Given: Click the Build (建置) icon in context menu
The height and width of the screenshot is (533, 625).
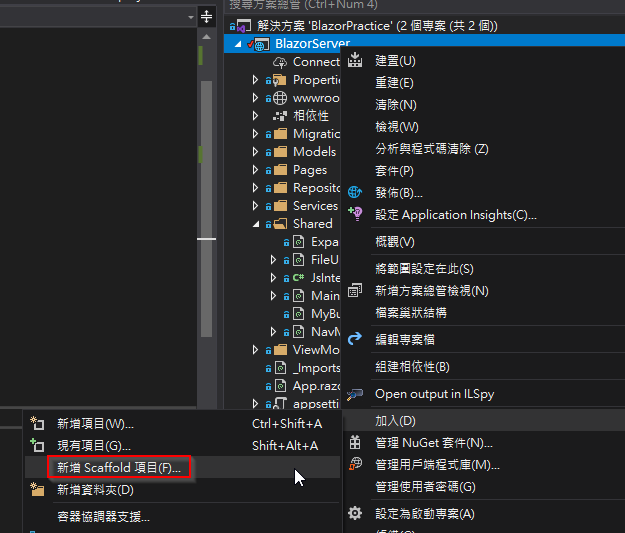Looking at the screenshot, I should click(355, 61).
